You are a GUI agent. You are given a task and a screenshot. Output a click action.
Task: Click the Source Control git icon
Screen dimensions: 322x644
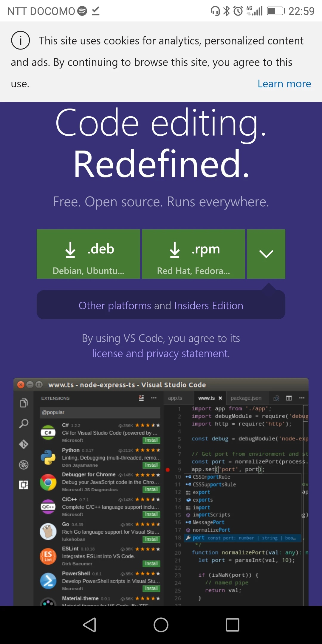(24, 444)
